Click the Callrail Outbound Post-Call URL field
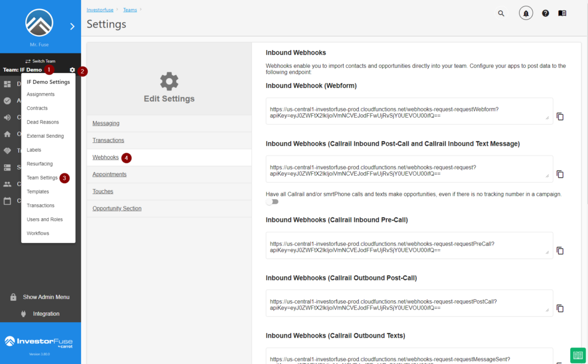 tap(409, 303)
